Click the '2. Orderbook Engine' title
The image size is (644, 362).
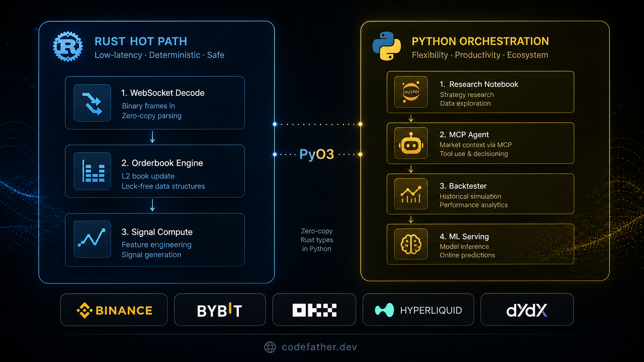[162, 163]
